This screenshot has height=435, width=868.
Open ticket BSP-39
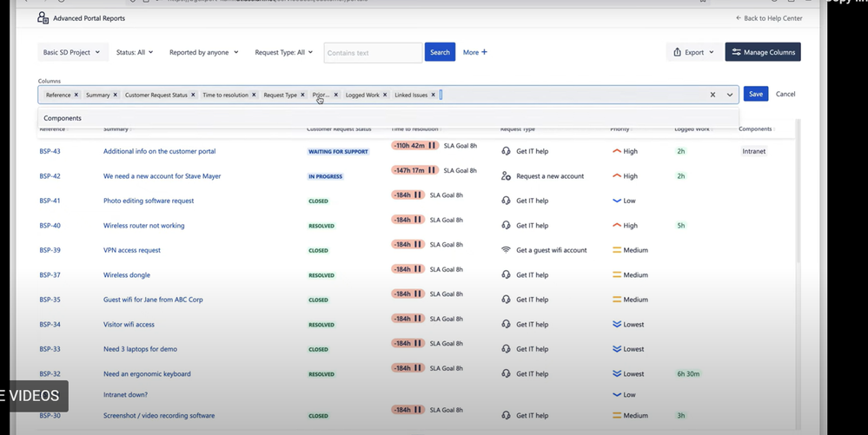point(50,250)
